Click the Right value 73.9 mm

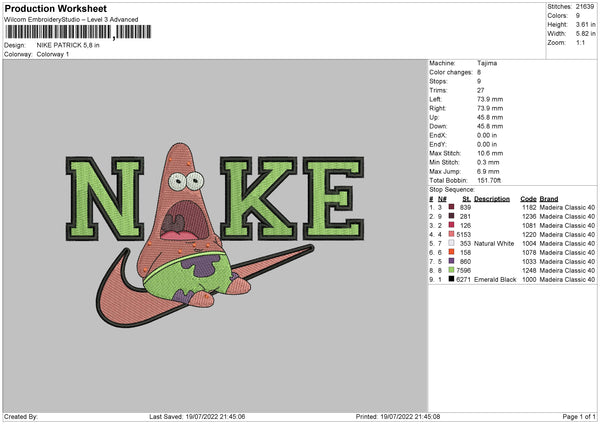tap(490, 108)
